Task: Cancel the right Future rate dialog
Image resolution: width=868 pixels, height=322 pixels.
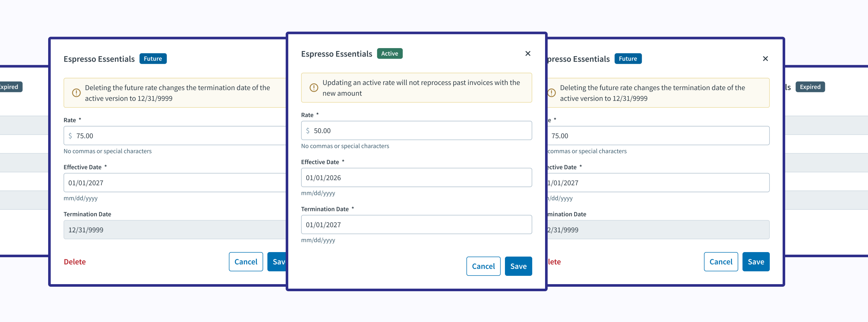Action: click(x=721, y=262)
